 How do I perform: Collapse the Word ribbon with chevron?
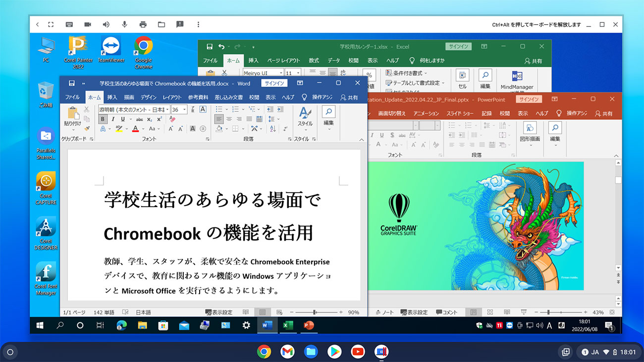coord(362,139)
